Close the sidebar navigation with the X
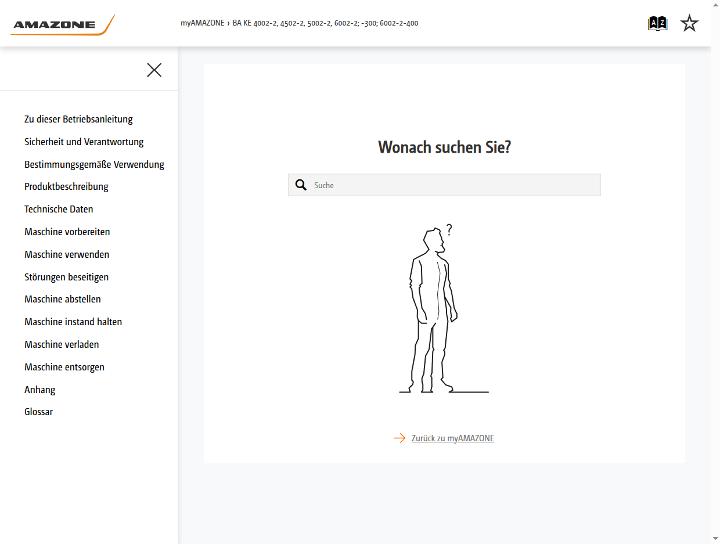720x544 pixels. (154, 70)
